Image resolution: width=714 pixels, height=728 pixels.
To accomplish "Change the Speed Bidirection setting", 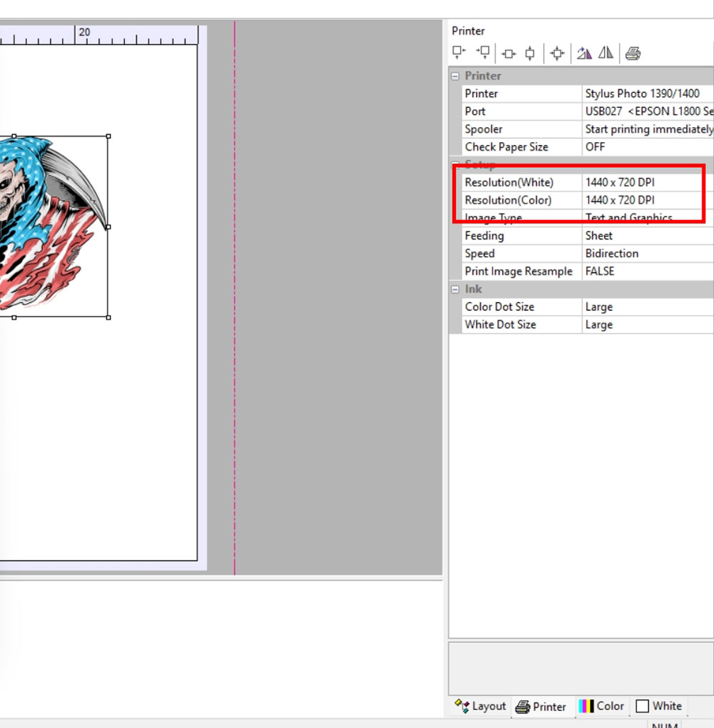I will tap(648, 254).
